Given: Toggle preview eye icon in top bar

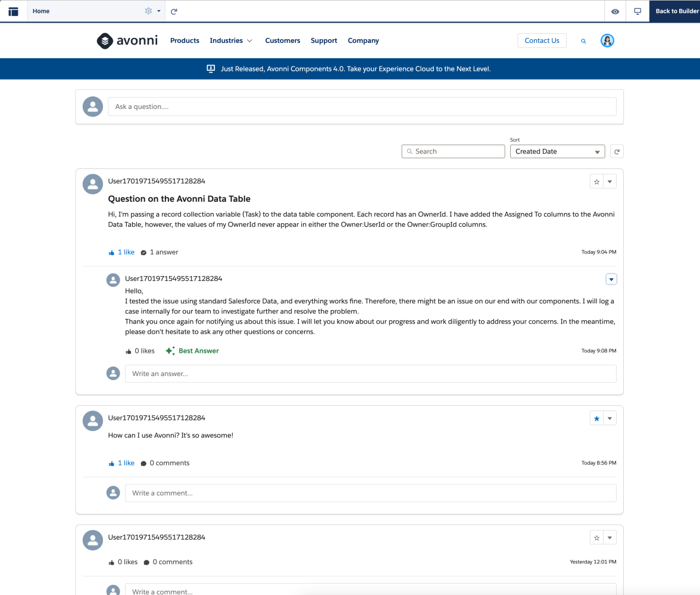Looking at the screenshot, I should (x=615, y=11).
